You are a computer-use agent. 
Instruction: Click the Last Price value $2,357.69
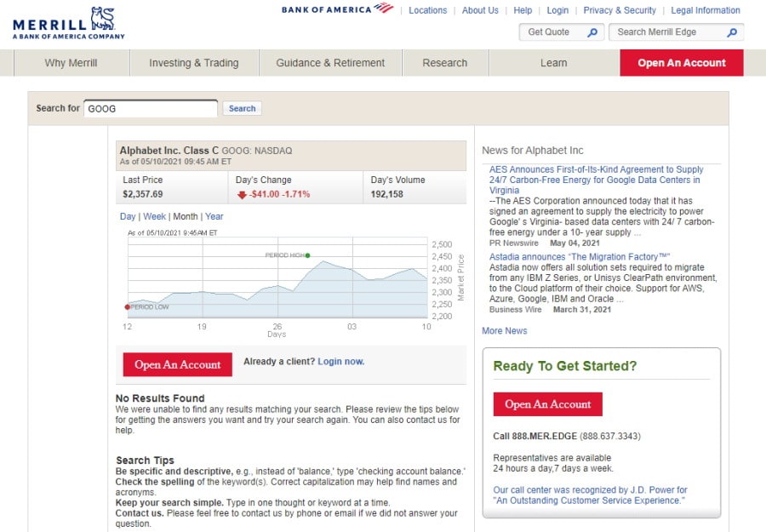pos(143,194)
